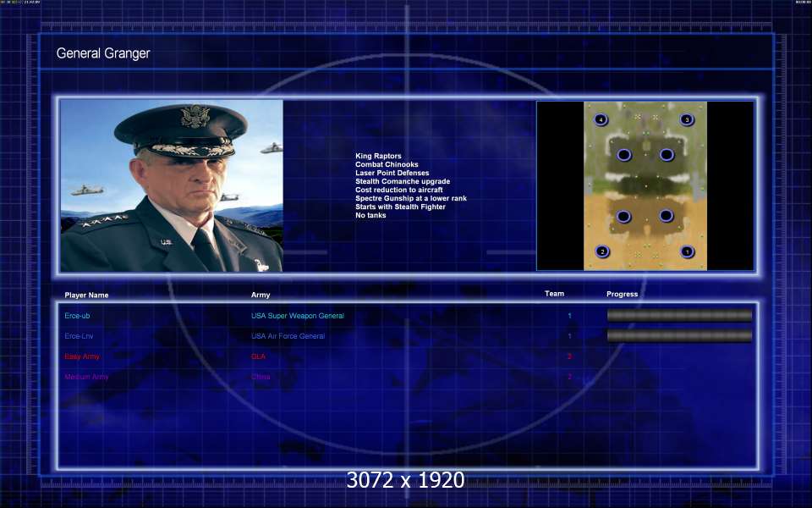The height and width of the screenshot is (508, 812).
Task: Select start position 4 on the map
Action: point(601,119)
